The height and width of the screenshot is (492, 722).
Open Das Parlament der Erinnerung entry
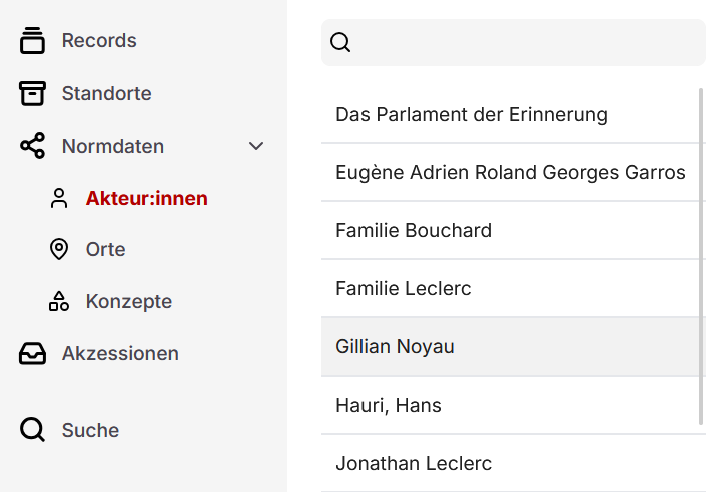[471, 114]
